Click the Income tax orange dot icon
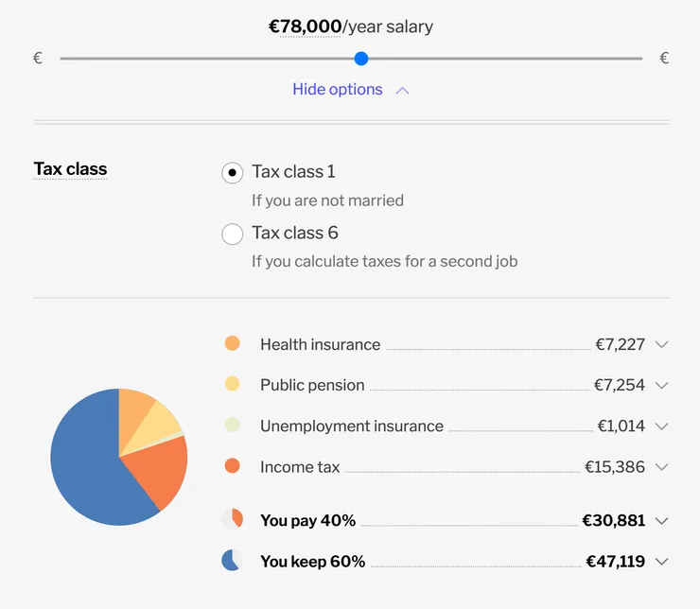Image resolution: width=700 pixels, height=609 pixels. coord(233,465)
